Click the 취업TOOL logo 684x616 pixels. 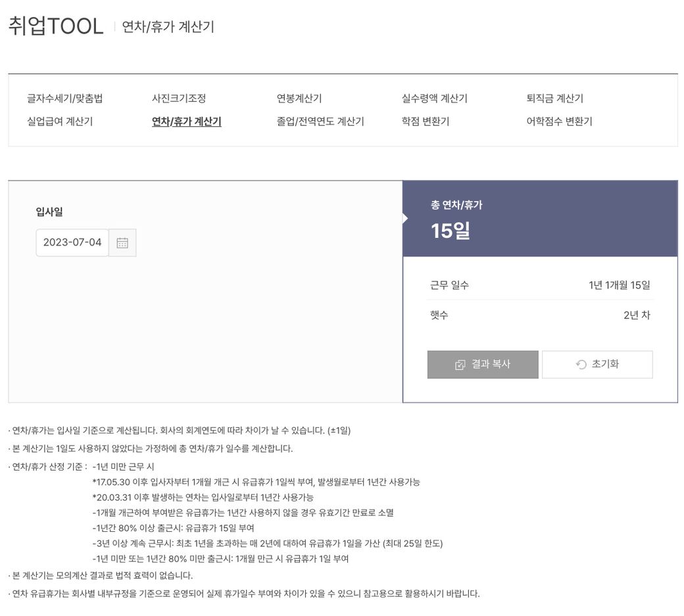coord(56,26)
